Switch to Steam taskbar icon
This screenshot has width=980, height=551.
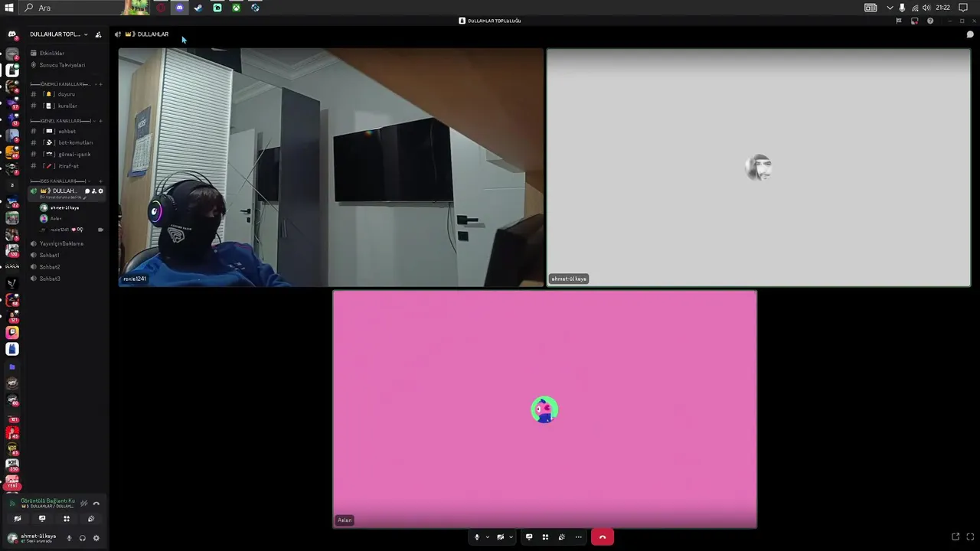198,8
